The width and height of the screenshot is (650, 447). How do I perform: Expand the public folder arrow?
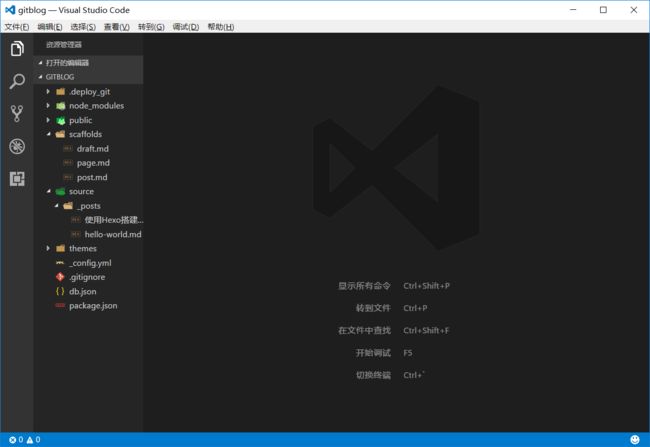point(48,120)
